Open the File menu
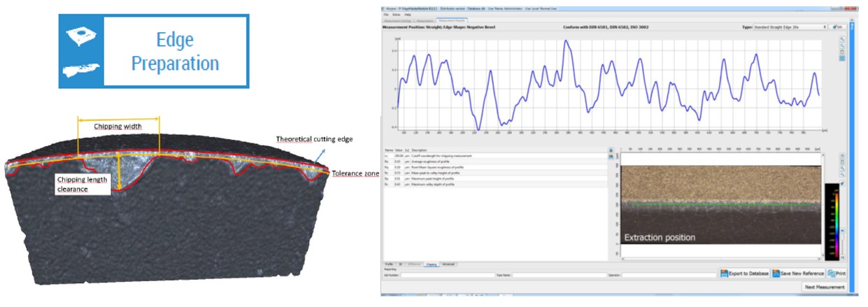The width and height of the screenshot is (868, 307). coord(385,14)
